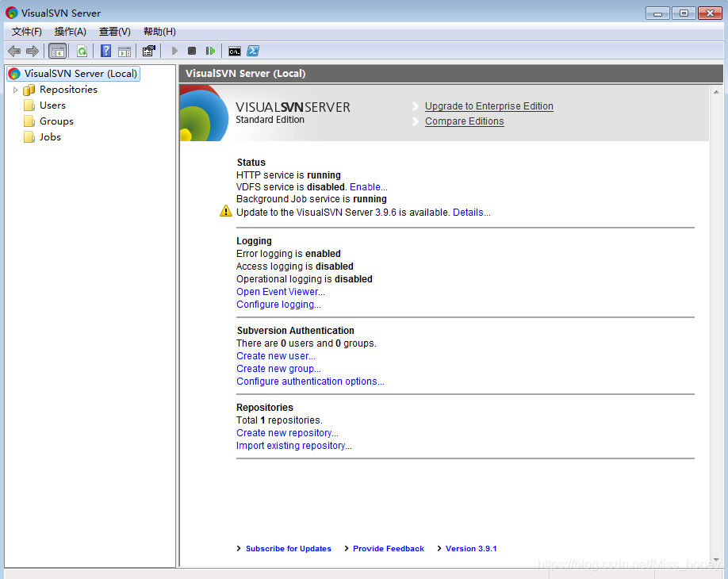Click Upgrade to Enterprise Edition link
This screenshot has width=728, height=579.
pyautogui.click(x=489, y=106)
